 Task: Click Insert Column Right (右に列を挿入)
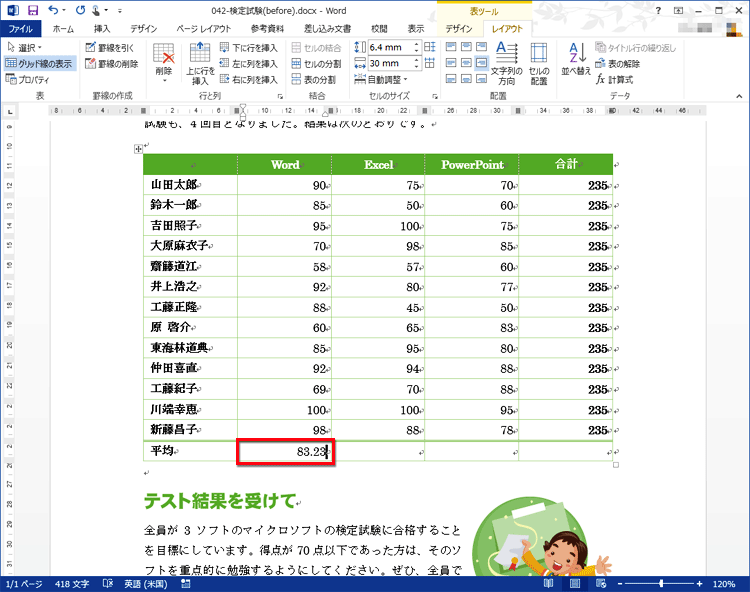point(249,79)
